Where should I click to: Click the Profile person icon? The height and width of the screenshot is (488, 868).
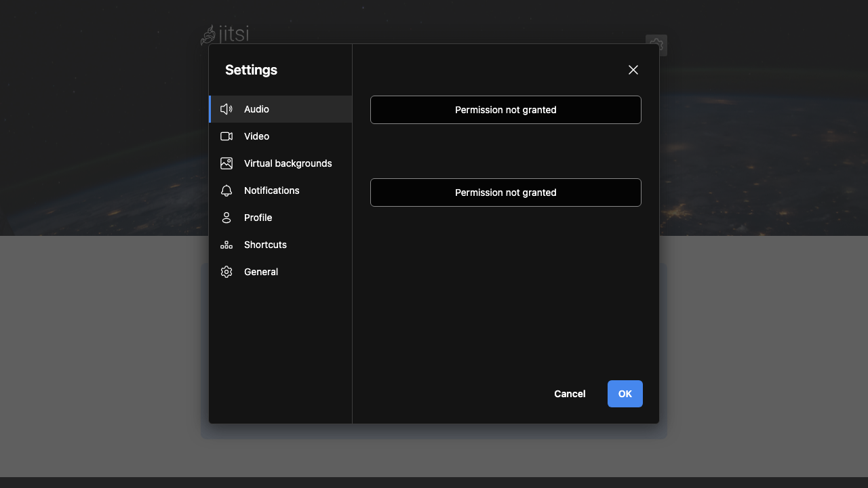(x=226, y=218)
